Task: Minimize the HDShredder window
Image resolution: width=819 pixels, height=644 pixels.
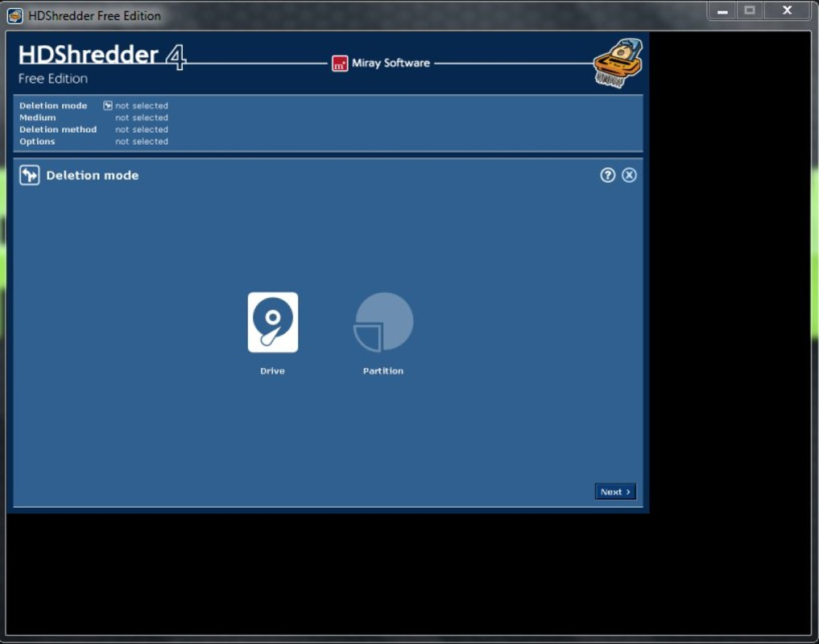Action: (x=722, y=10)
